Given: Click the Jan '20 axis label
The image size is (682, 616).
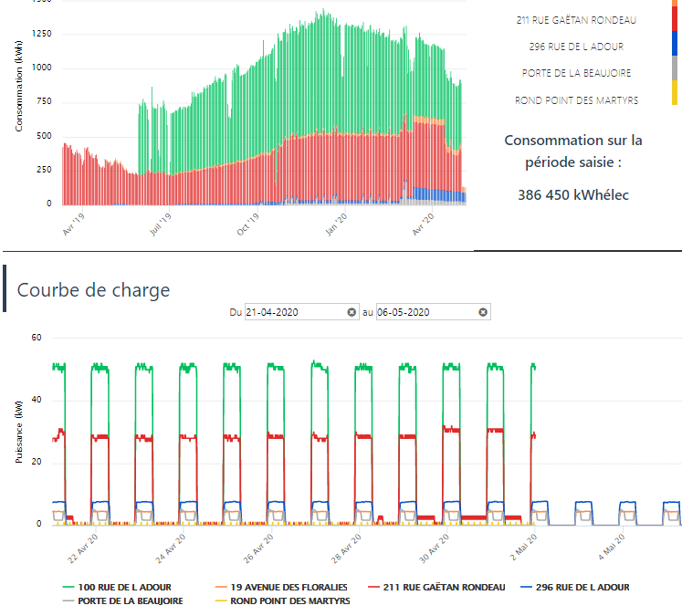Looking at the screenshot, I should click(x=336, y=224).
